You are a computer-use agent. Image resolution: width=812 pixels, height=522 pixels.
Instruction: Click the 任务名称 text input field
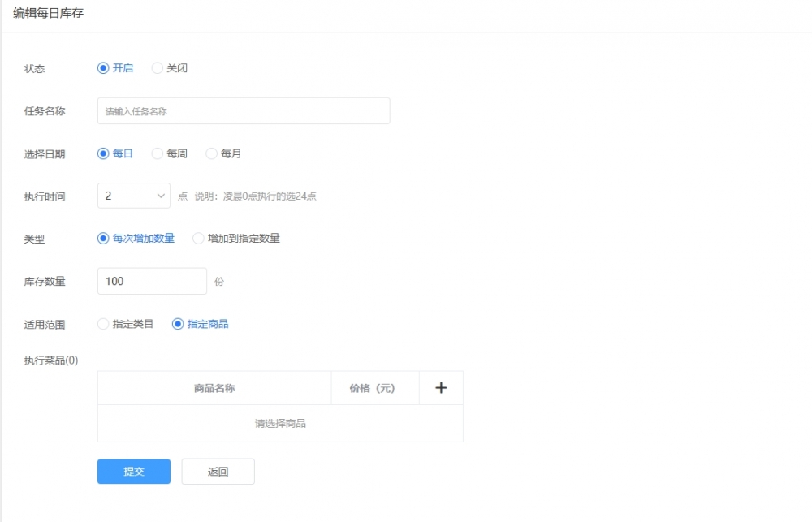click(x=244, y=111)
